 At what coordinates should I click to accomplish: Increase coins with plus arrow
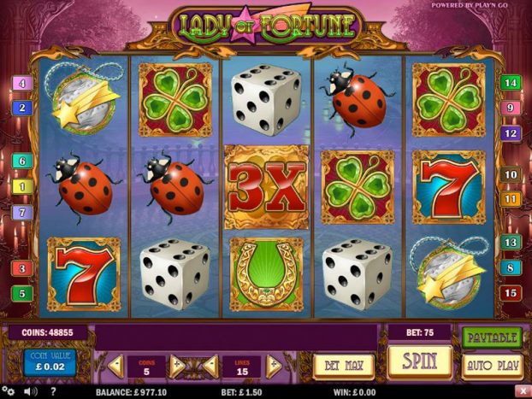pyautogui.click(x=177, y=367)
